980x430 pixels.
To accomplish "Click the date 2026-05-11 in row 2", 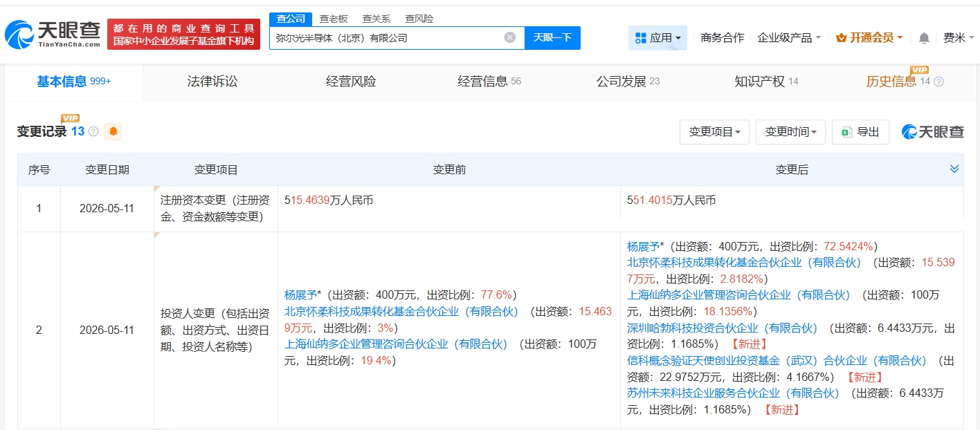I will click(107, 330).
